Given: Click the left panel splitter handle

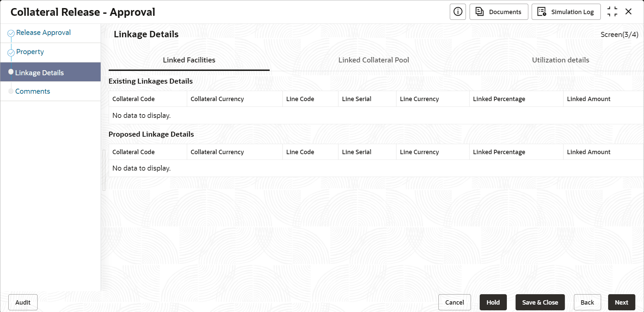Looking at the screenshot, I should point(104,170).
